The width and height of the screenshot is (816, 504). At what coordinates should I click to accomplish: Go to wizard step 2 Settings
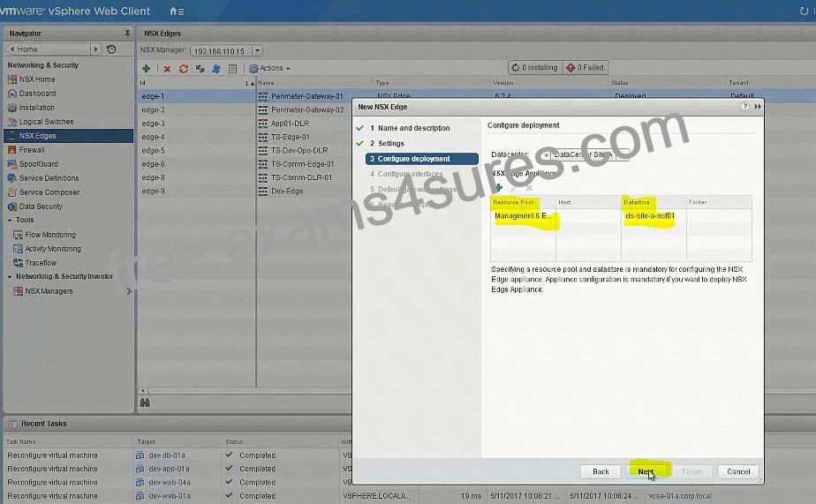tap(391, 144)
